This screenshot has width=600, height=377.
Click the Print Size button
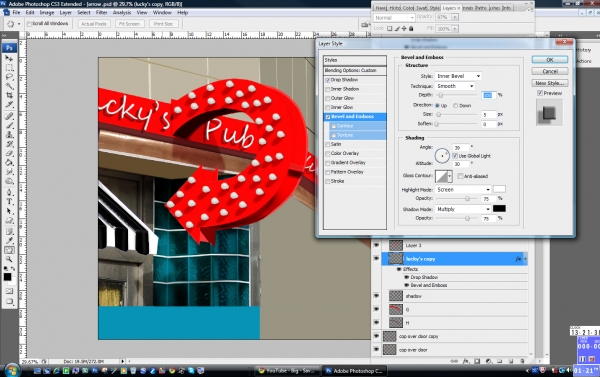click(163, 24)
